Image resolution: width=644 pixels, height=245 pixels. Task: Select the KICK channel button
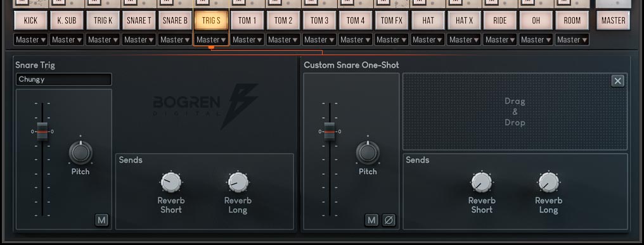31,20
